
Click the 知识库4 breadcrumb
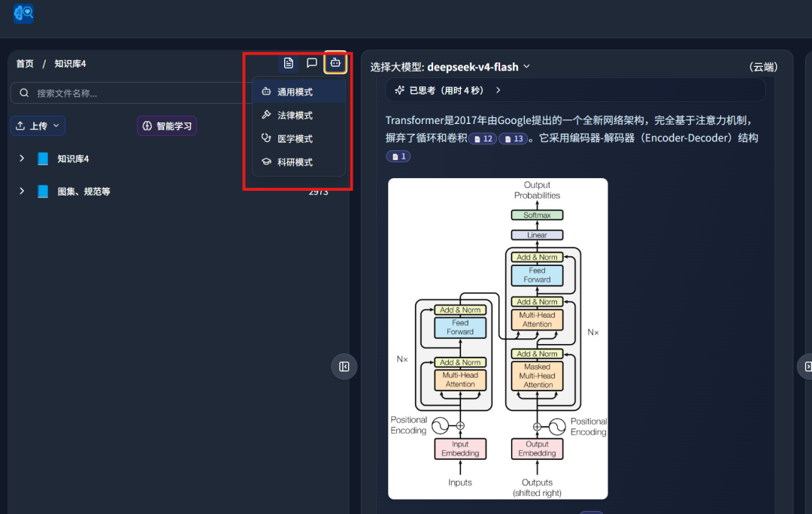[71, 64]
